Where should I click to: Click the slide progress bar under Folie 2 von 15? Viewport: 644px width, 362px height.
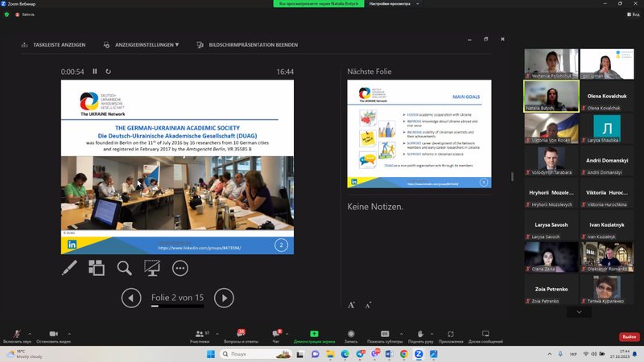click(x=177, y=306)
